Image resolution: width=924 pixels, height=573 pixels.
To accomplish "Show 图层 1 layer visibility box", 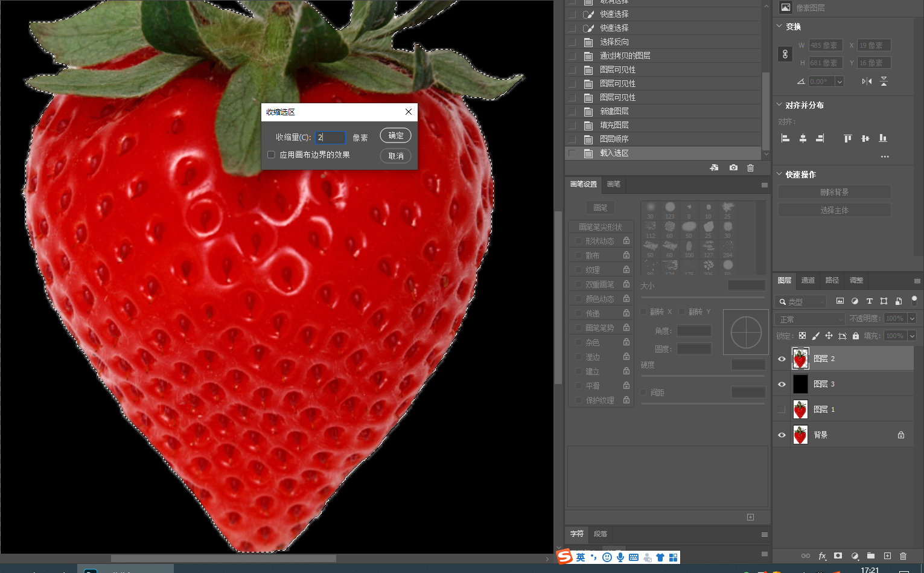I will 782,409.
